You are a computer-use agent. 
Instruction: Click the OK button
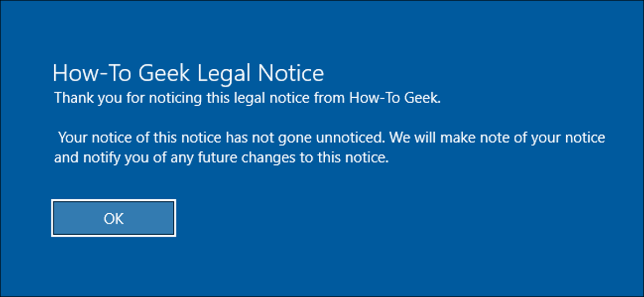(x=114, y=219)
